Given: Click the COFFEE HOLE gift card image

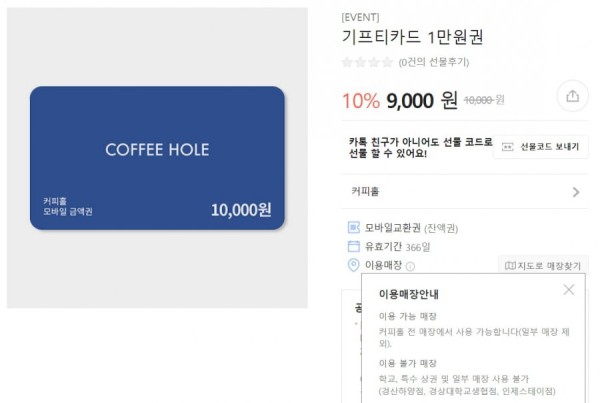Looking at the screenshot, I should (x=157, y=158).
